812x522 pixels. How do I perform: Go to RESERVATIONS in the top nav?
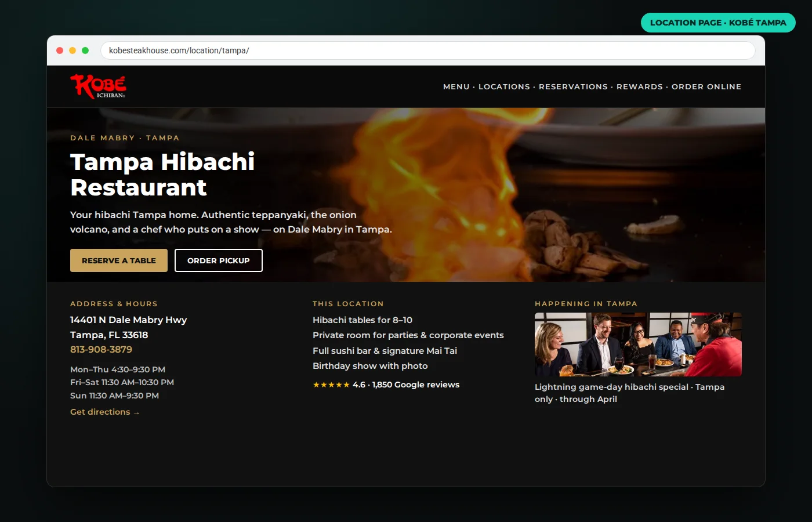click(x=573, y=86)
